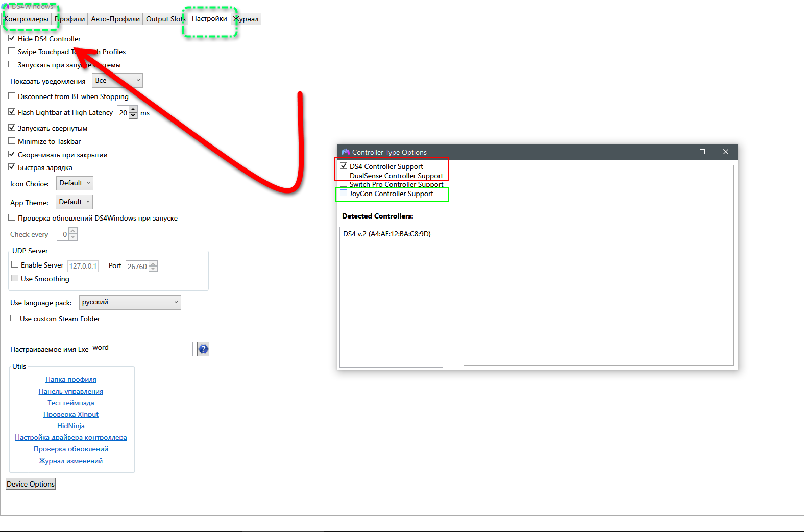Select the Настройки tab

tap(209, 18)
